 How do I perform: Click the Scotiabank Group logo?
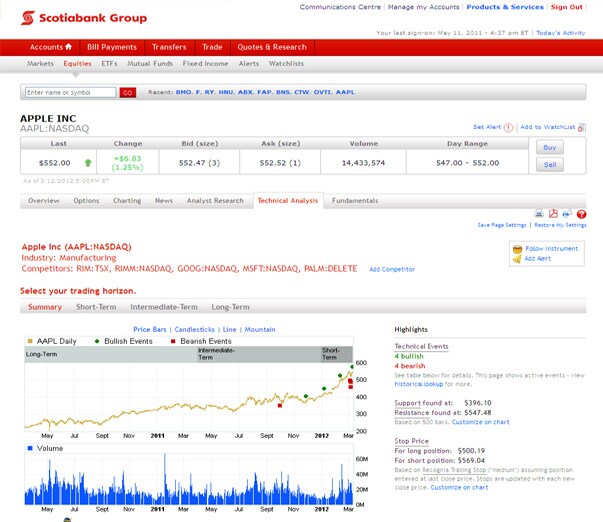click(83, 17)
